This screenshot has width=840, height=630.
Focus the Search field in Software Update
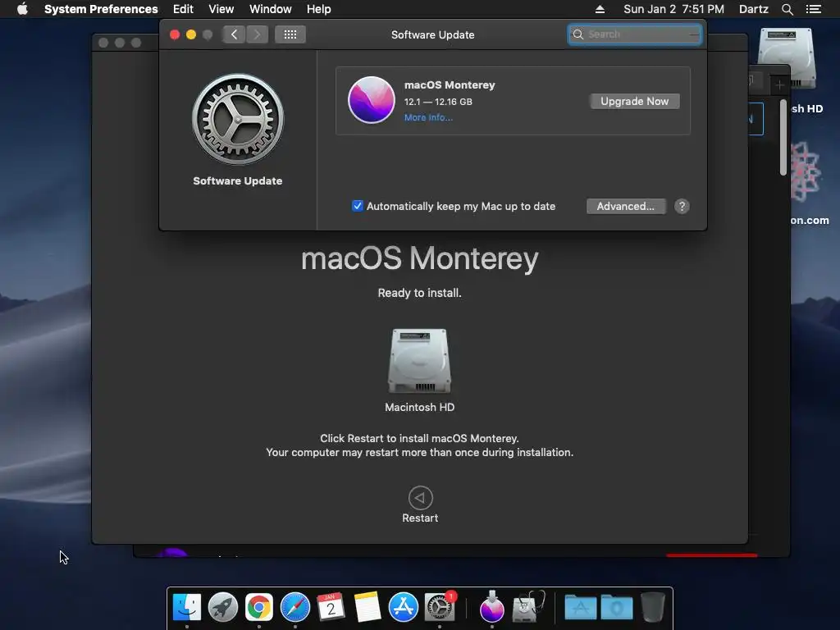click(x=635, y=34)
